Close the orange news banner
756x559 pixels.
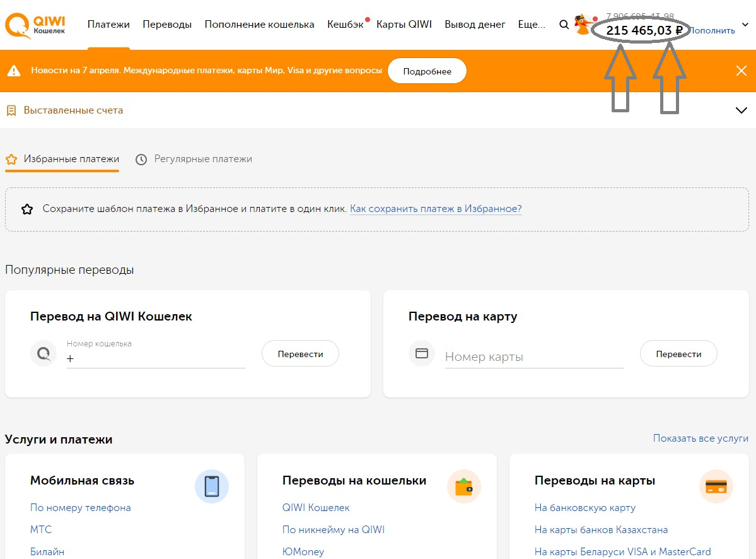[741, 71]
